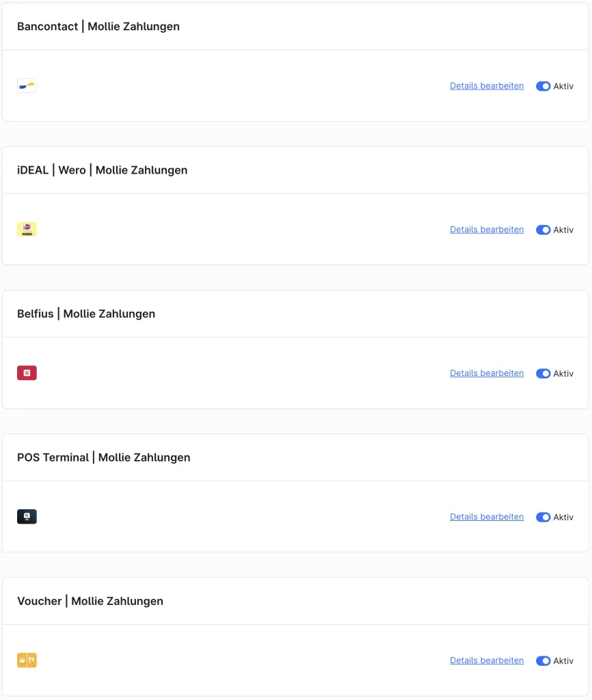
Task: Edit details of iDEAL Wero method
Action: (487, 230)
